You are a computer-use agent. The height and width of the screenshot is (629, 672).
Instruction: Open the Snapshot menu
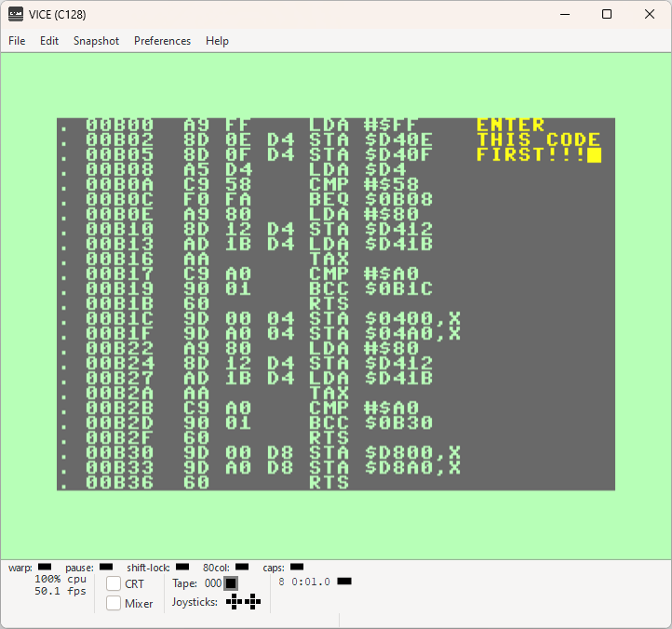tap(96, 41)
